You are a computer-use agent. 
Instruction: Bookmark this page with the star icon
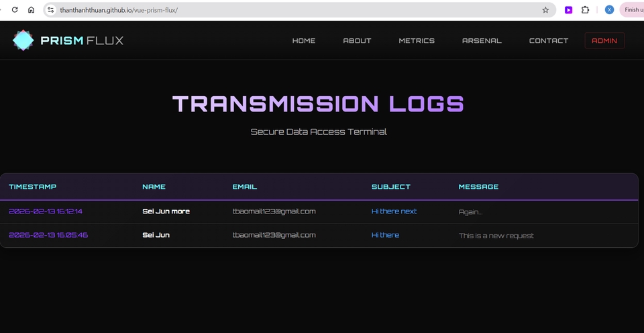point(545,10)
